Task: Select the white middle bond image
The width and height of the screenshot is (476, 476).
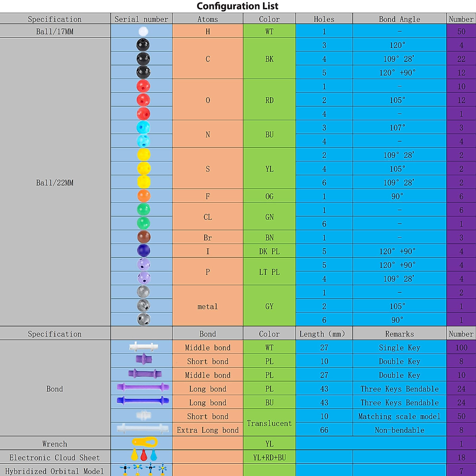Action: [144, 347]
